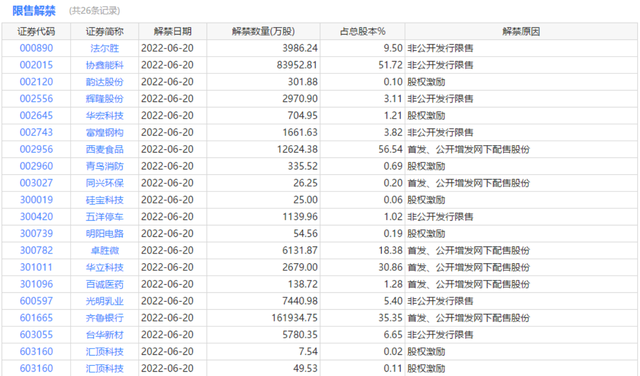
Task: Click stock name 西麦食品
Action: tap(104, 149)
